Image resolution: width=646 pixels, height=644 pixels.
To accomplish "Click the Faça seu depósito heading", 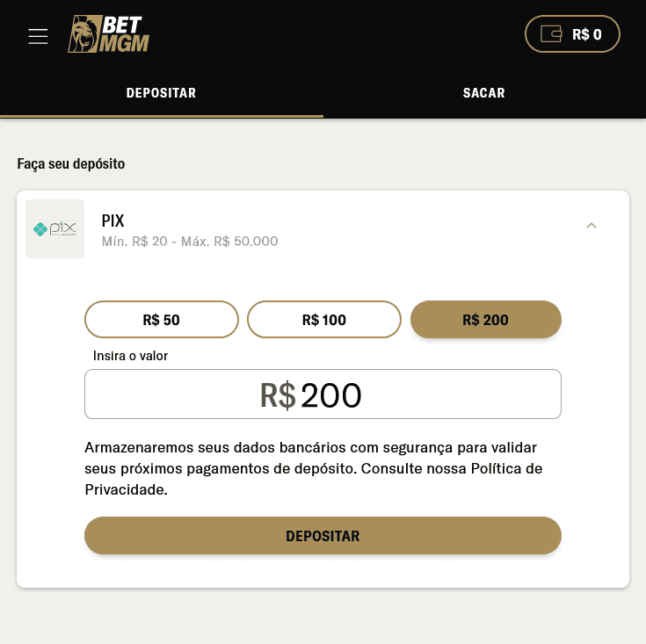I will coord(71,164).
